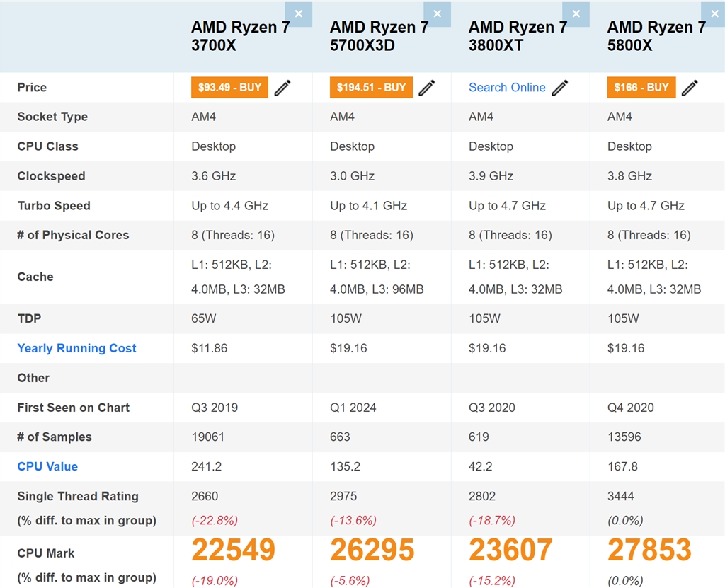
Task: Select the AMD Ryzen 7 5800X heading
Action: (656, 36)
